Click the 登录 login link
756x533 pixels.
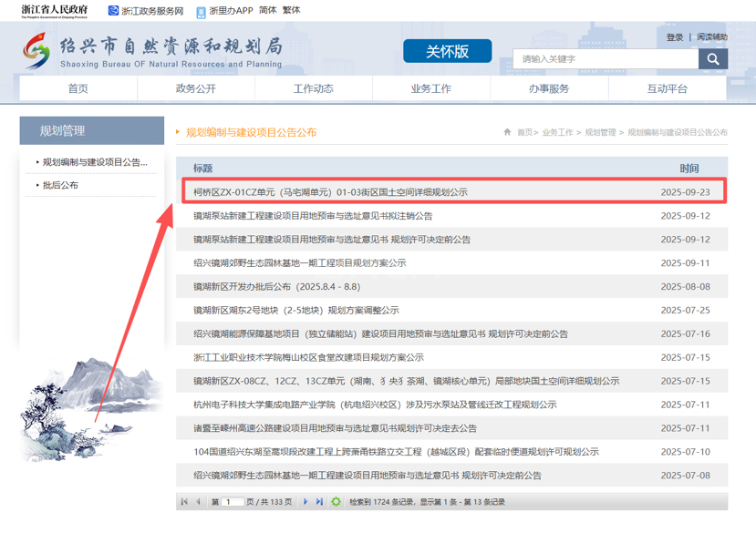pos(675,37)
